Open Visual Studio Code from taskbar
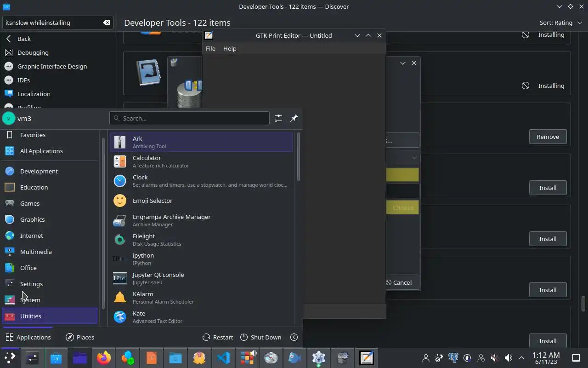 tap(223, 358)
